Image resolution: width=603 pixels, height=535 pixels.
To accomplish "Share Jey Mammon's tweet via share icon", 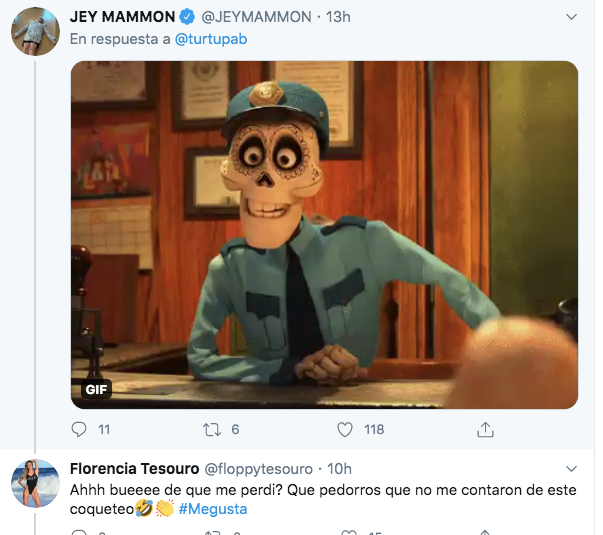I will pyautogui.click(x=485, y=429).
